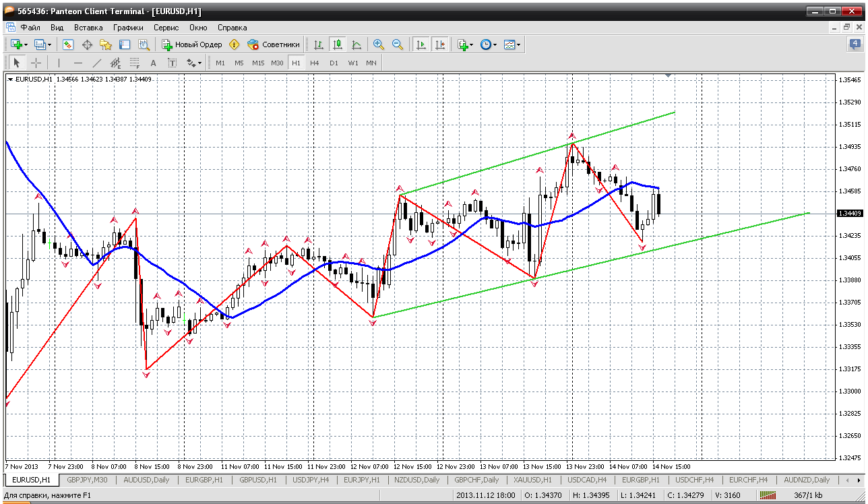Click the Zoom In magnifier icon
The height and width of the screenshot is (504, 868).
click(379, 44)
